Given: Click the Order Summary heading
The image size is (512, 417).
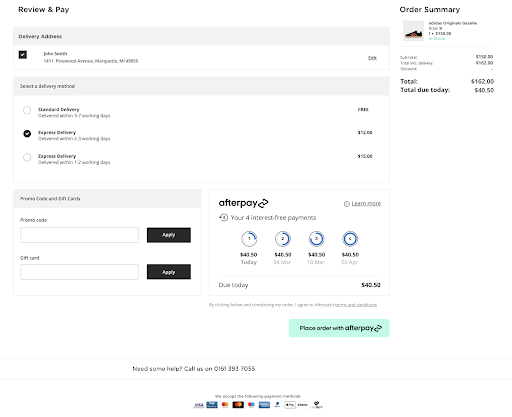Looking at the screenshot, I should tap(430, 9).
